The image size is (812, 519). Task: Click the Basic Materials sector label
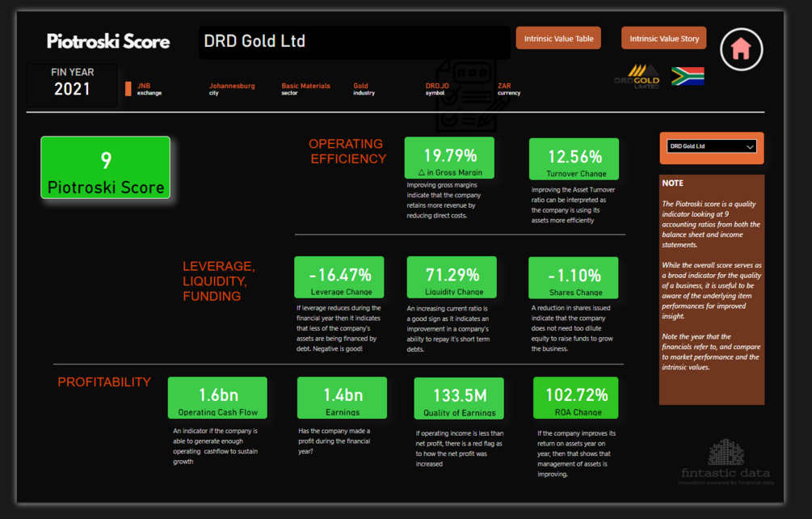tap(305, 89)
